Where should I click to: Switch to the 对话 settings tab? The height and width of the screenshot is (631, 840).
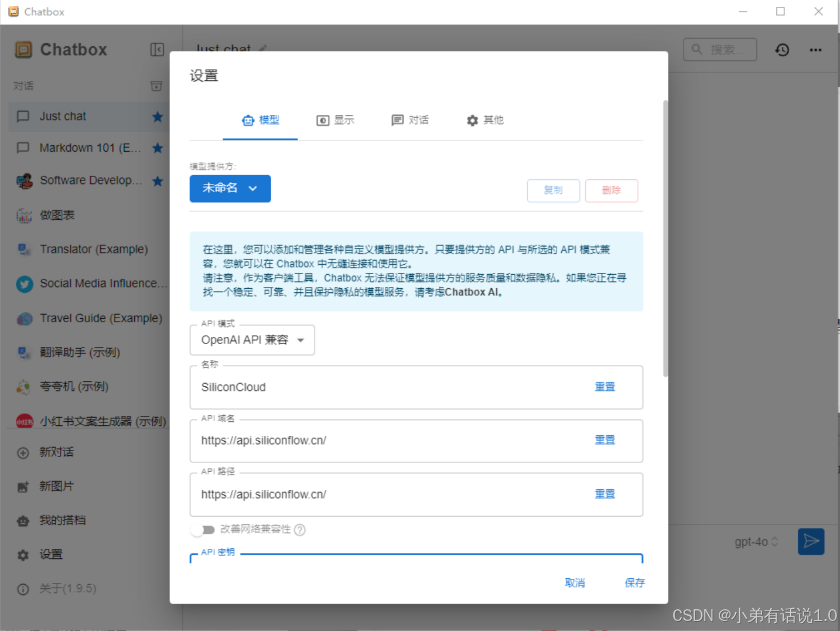(x=410, y=120)
